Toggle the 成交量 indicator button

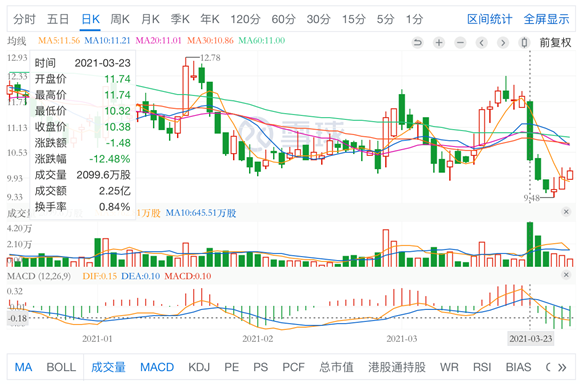coord(108,367)
